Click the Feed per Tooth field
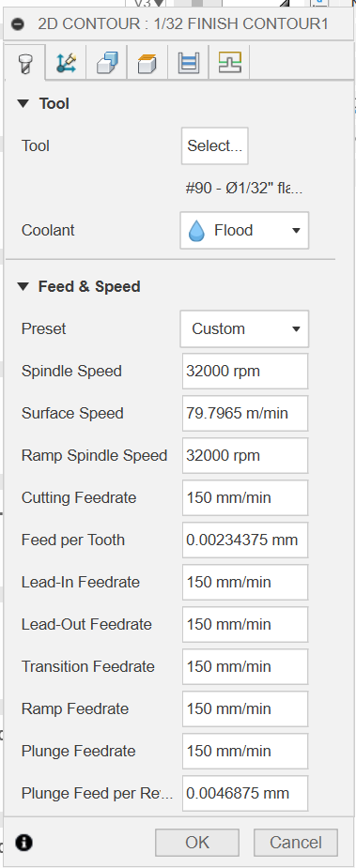Viewport: 356px width, 868px height. click(x=244, y=540)
